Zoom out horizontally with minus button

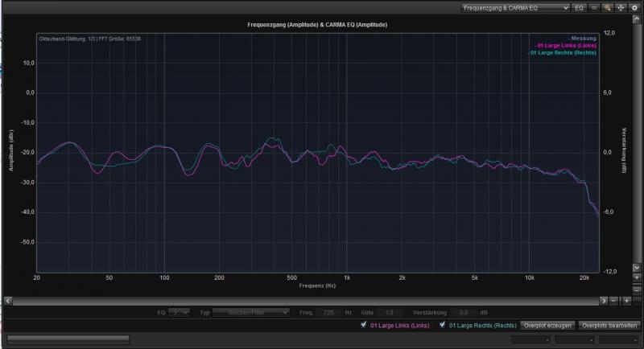pos(614,300)
